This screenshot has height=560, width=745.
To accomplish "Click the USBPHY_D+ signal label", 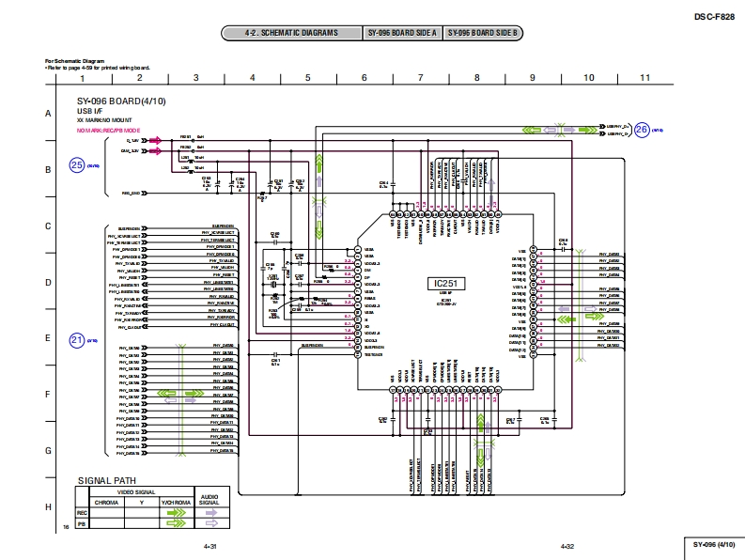I will (618, 126).
